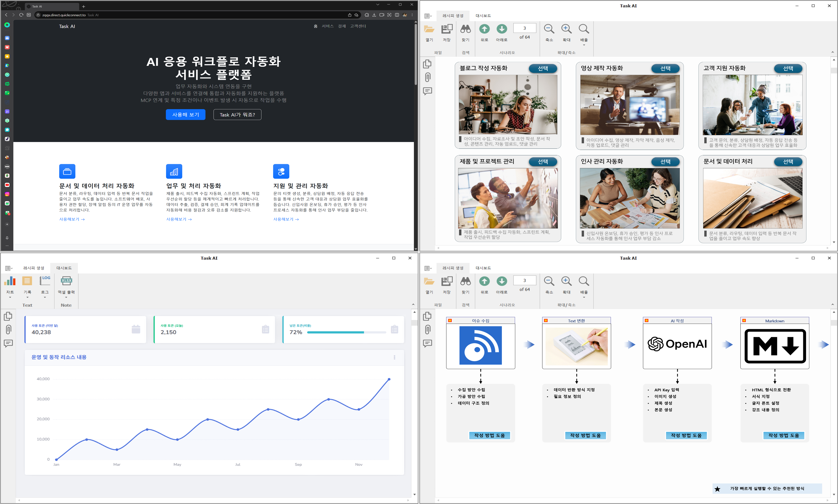Open the attachments paperclip in workflow window sidebar
The height and width of the screenshot is (504, 838).
pyautogui.click(x=428, y=329)
